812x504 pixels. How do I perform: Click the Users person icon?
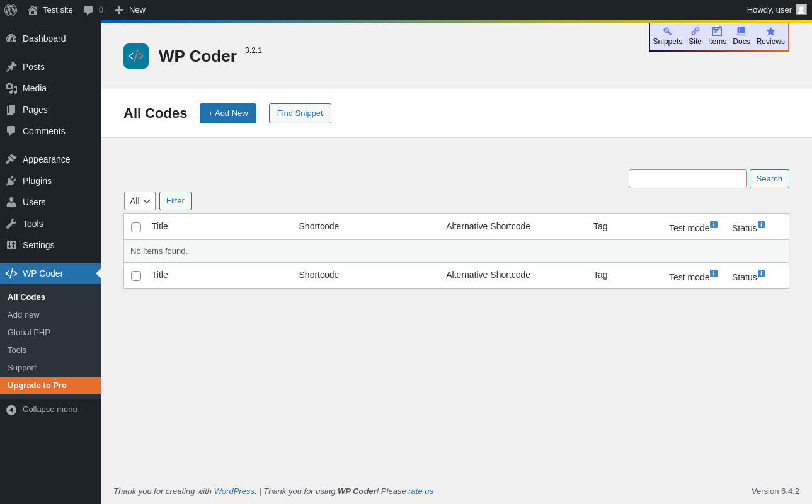click(x=11, y=202)
